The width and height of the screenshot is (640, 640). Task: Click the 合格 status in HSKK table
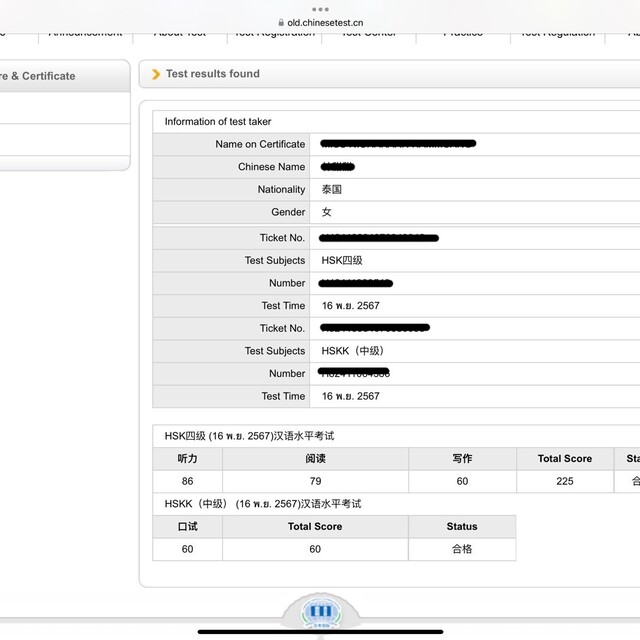pyautogui.click(x=462, y=549)
